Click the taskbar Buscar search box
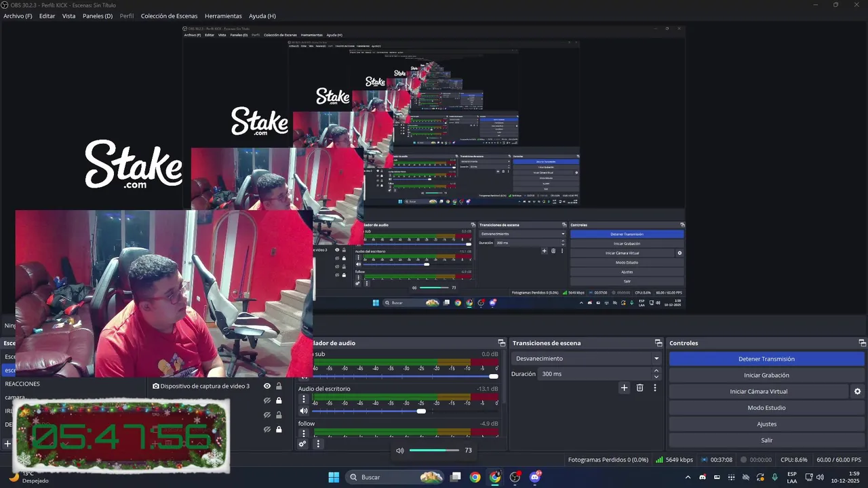868x488 pixels. click(396, 477)
